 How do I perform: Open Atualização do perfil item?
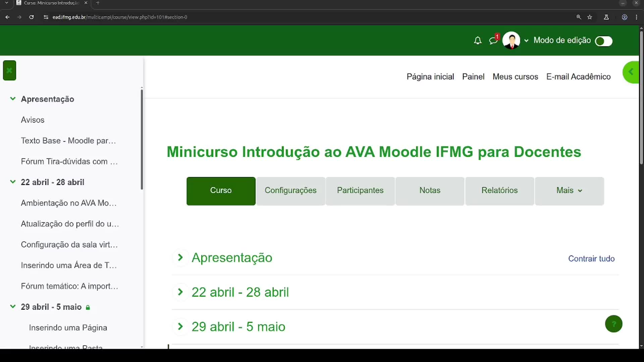[70, 224]
